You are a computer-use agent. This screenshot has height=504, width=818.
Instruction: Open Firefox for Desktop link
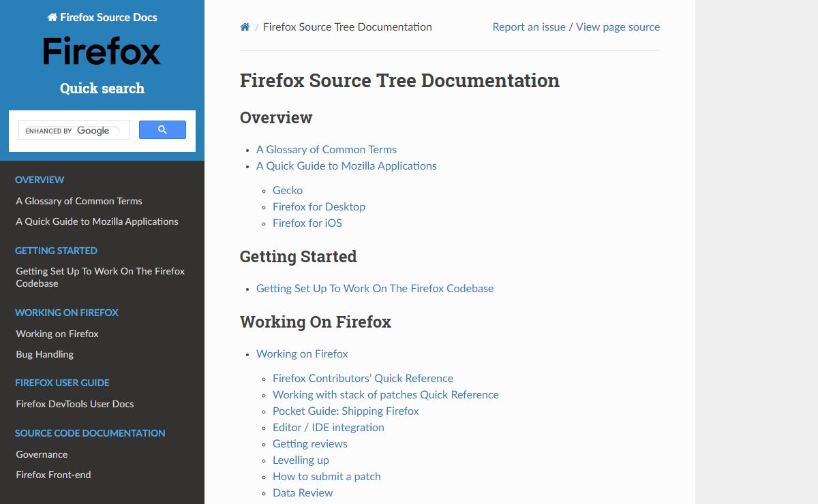[x=319, y=206]
